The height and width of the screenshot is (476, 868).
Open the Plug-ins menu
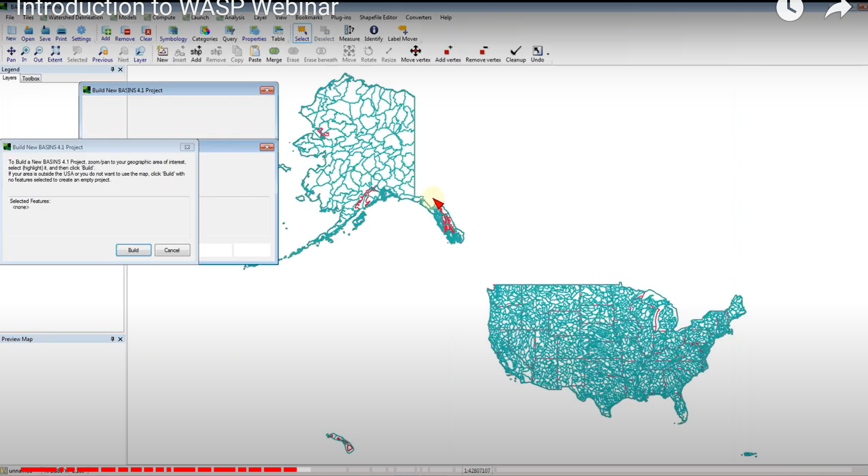(x=341, y=17)
